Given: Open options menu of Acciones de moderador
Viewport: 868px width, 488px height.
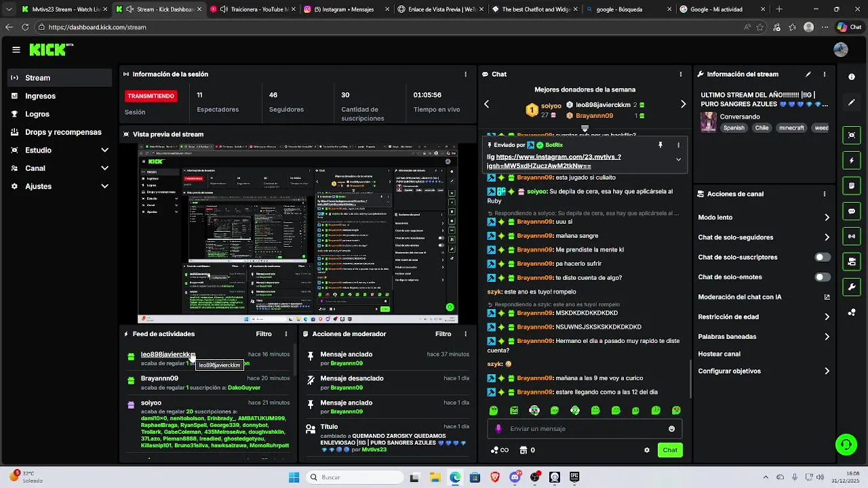Looking at the screenshot, I should click(x=465, y=334).
